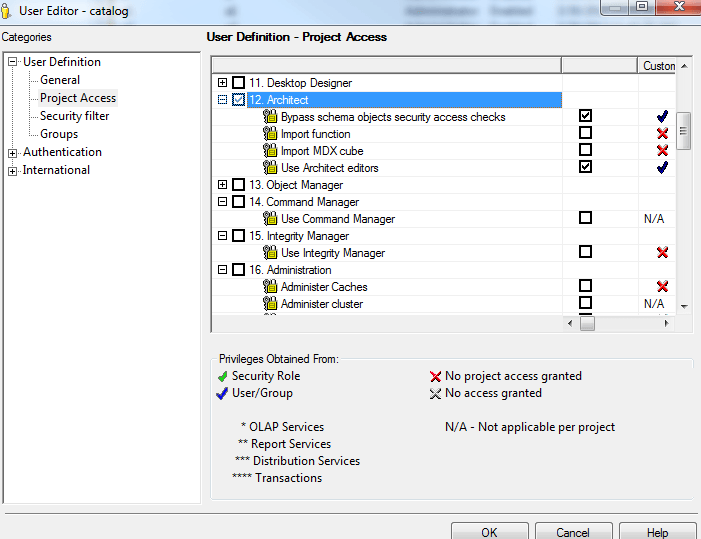This screenshot has height=539, width=701.
Task: Click the lock icon beside Use Integrity Manager
Action: coord(270,253)
